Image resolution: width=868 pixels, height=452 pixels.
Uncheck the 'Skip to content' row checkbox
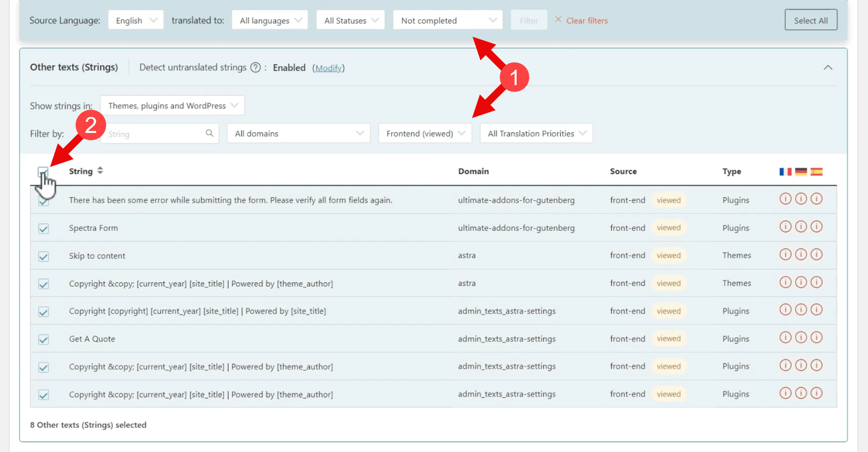44,256
